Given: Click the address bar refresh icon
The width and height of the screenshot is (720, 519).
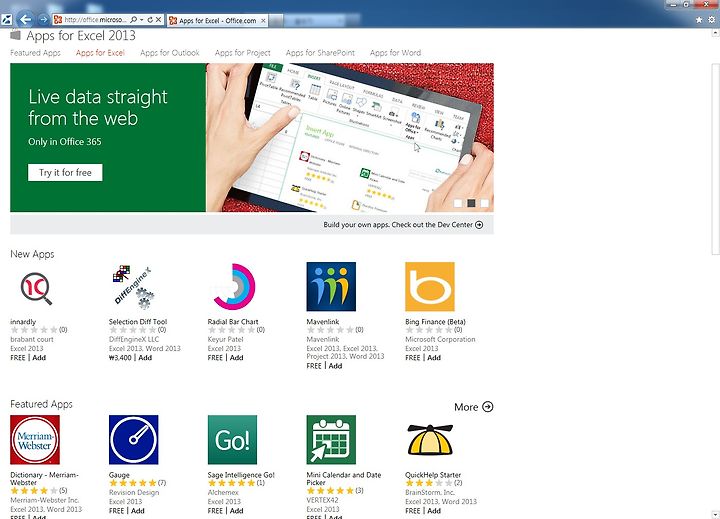Looking at the screenshot, I should [150, 20].
